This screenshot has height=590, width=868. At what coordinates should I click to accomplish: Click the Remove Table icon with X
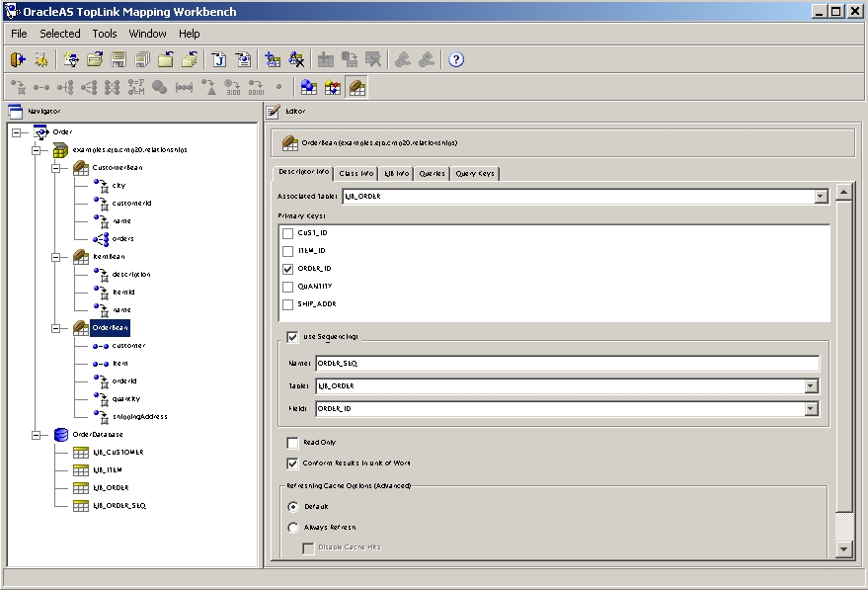point(373,59)
